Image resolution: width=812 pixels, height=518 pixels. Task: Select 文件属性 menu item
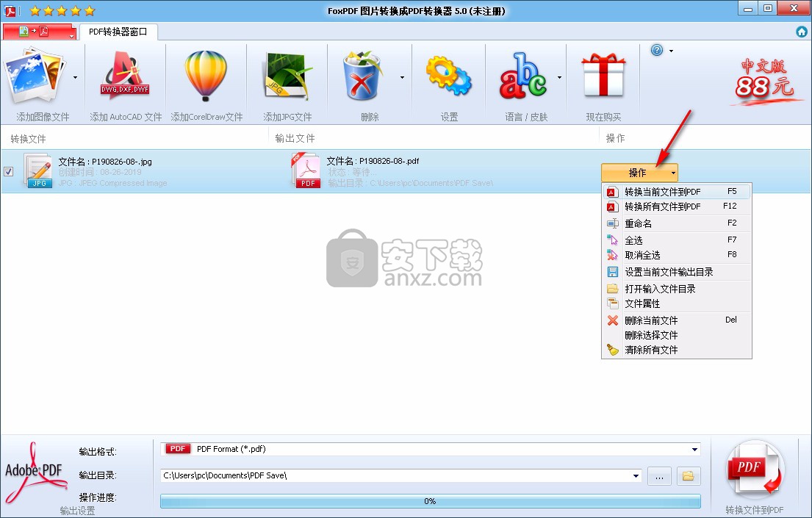point(677,303)
